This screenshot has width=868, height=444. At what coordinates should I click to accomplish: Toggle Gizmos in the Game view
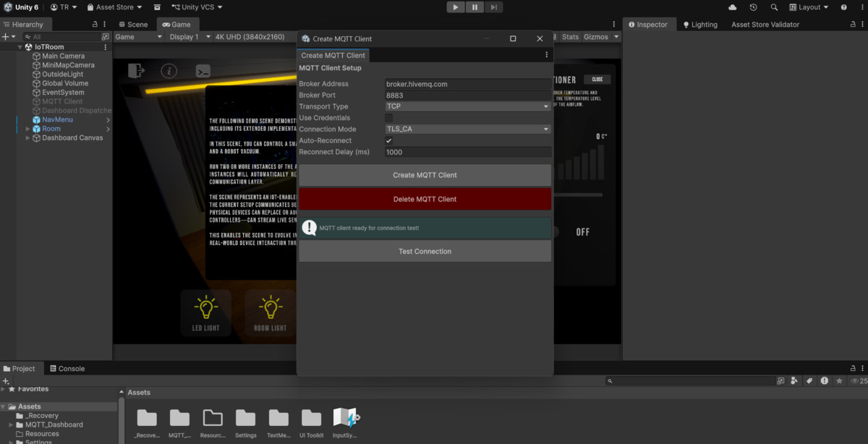(596, 37)
